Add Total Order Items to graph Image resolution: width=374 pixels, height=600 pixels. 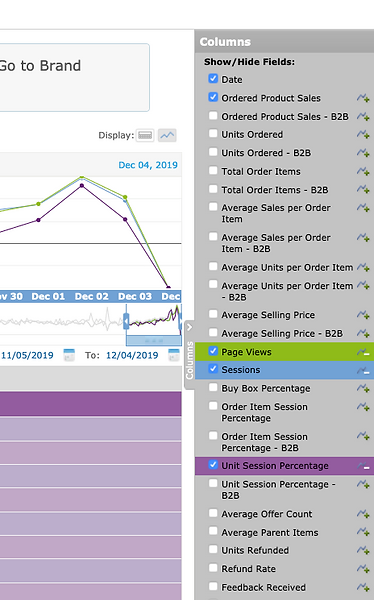(x=363, y=171)
